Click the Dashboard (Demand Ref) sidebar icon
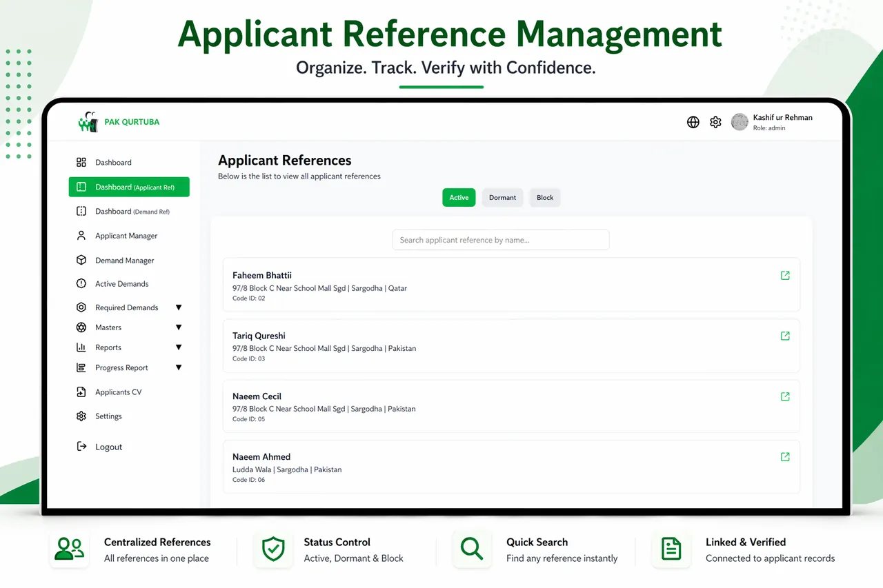Image resolution: width=883 pixels, height=588 pixels. tap(81, 211)
